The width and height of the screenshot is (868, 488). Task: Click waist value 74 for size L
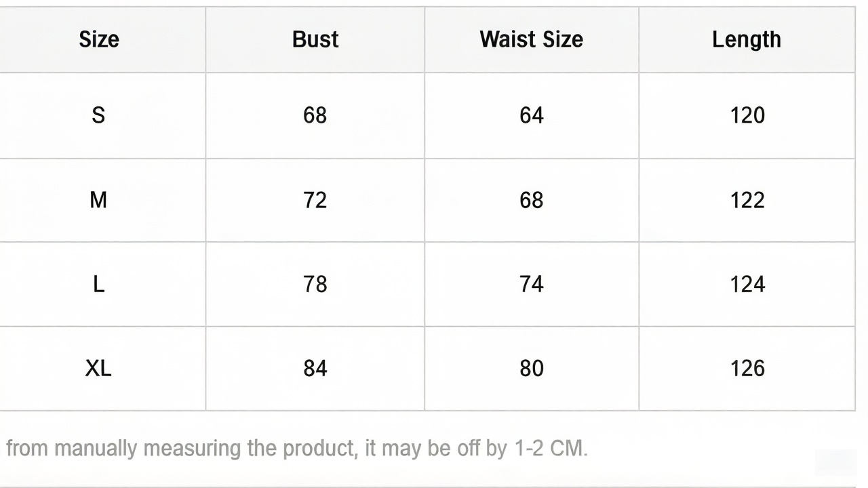[531, 284]
